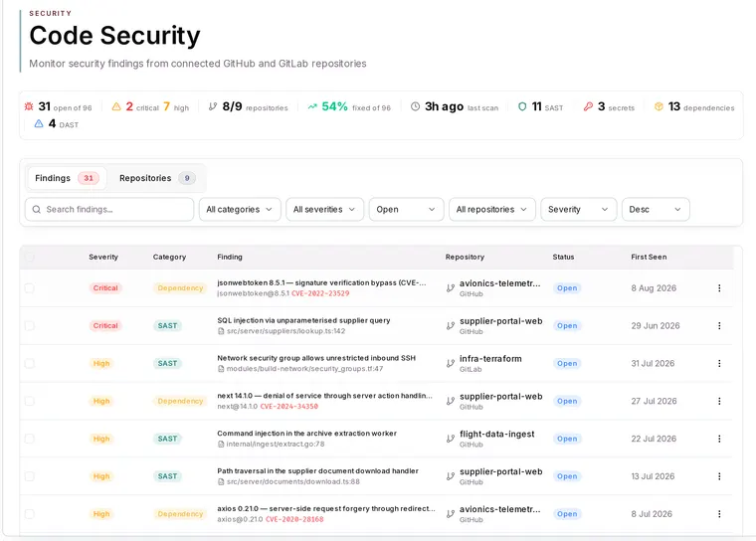756x541 pixels.
Task: Open the infra-terraform repository link
Action: pyautogui.click(x=490, y=359)
